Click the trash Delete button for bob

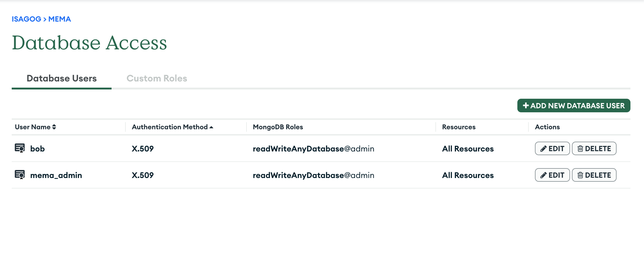coord(594,148)
